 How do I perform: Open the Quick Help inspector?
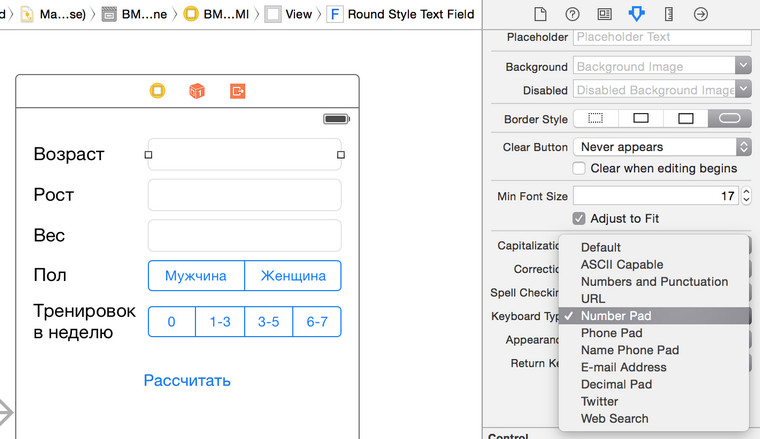(572, 14)
